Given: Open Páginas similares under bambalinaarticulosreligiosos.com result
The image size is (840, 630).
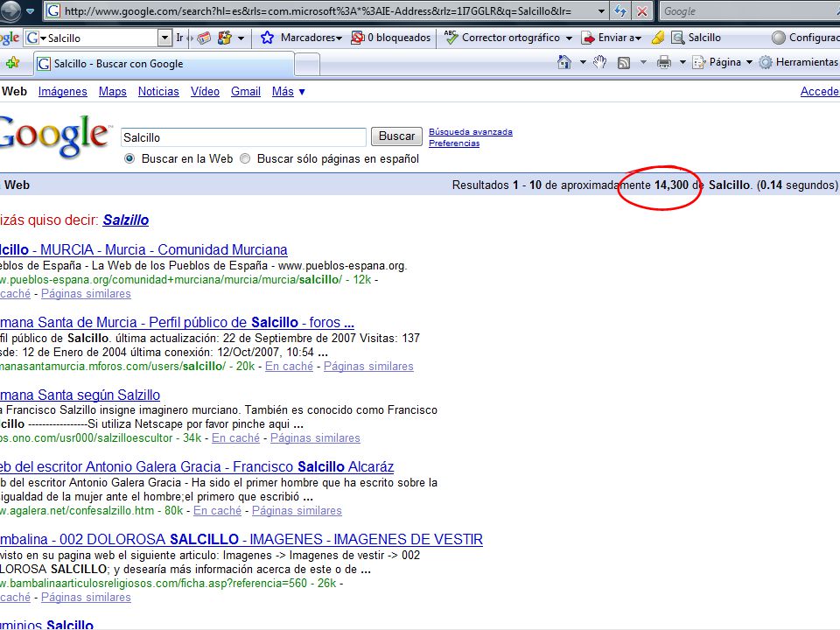Looking at the screenshot, I should coord(86,598).
